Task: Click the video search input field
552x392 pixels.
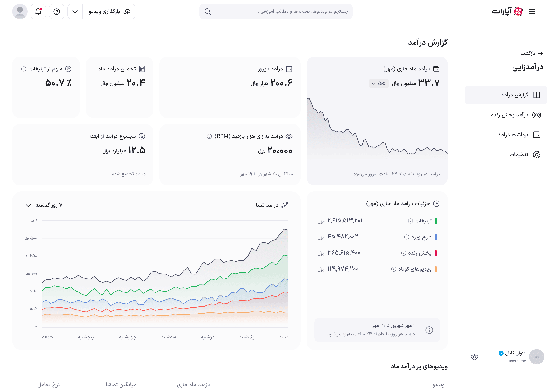Action: tap(276, 11)
